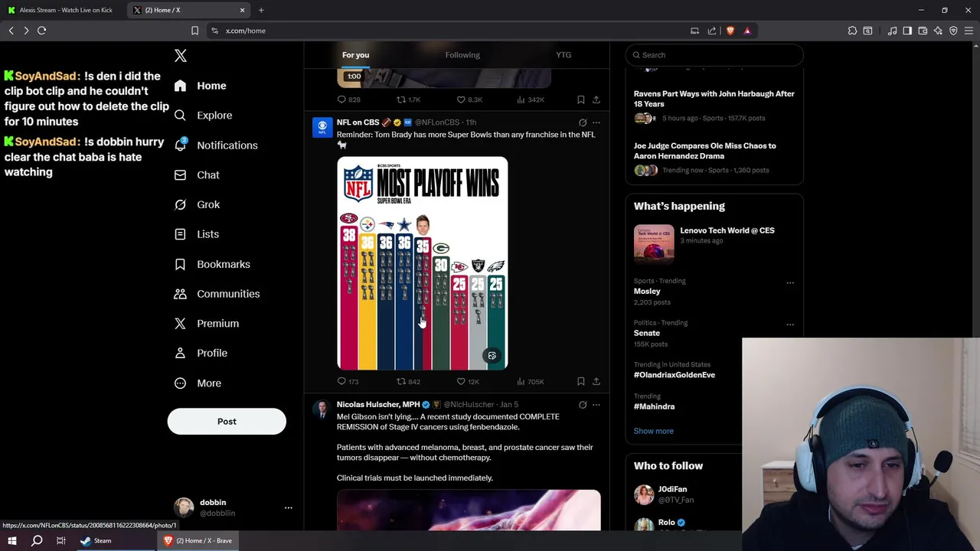The height and width of the screenshot is (551, 980).
Task: Click the Post button
Action: coord(227,422)
